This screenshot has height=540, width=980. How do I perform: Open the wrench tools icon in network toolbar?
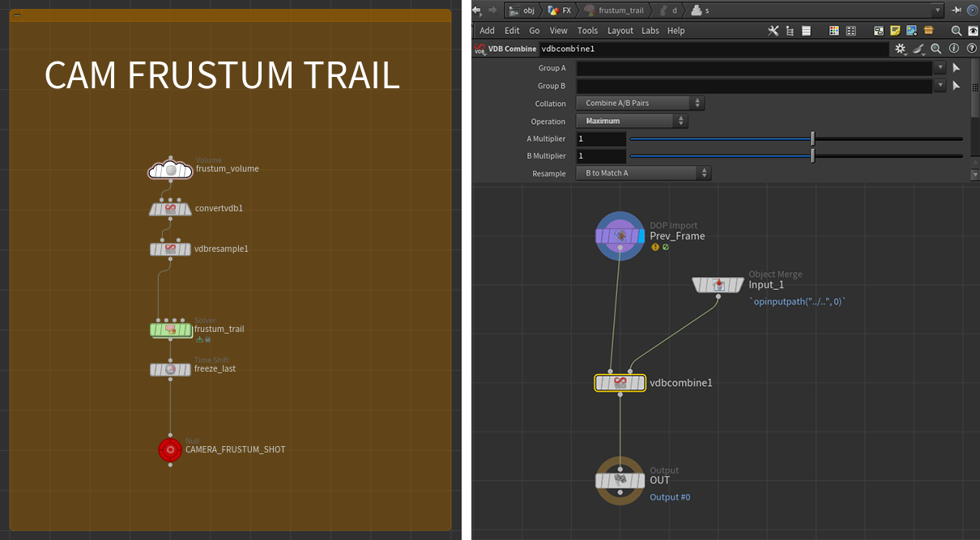tap(773, 31)
